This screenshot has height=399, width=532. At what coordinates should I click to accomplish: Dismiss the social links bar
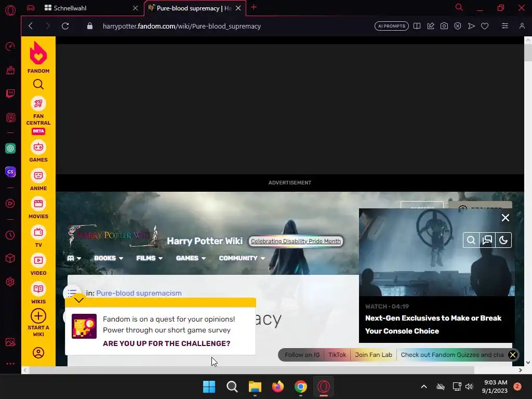[x=513, y=355]
